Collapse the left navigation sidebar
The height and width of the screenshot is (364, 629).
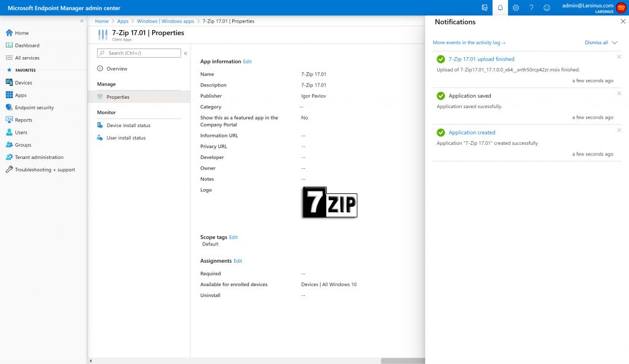click(82, 21)
